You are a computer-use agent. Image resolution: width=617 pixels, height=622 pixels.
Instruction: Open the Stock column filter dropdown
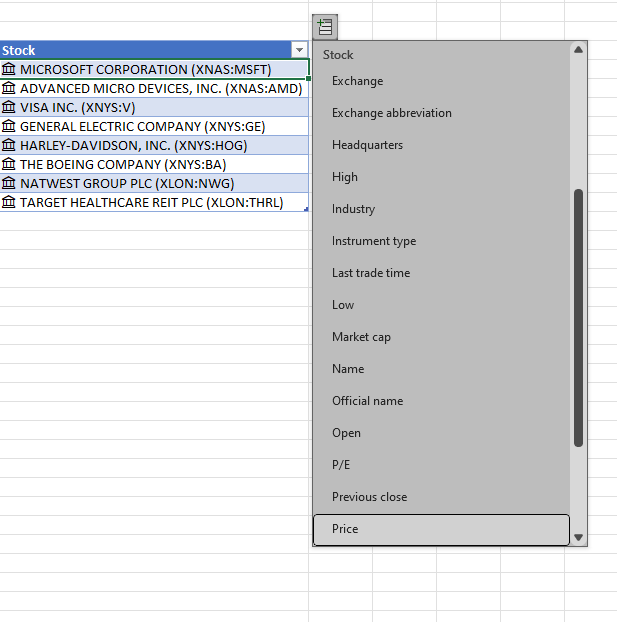[x=299, y=50]
